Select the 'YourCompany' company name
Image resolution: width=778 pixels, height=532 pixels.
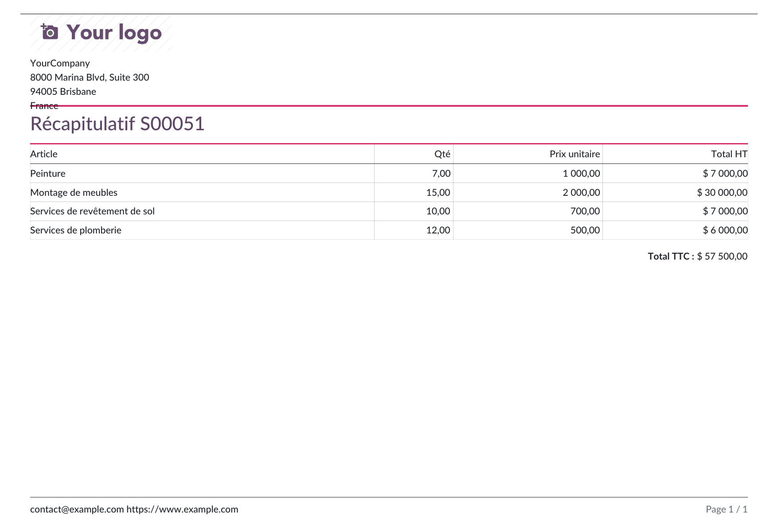pyautogui.click(x=60, y=63)
